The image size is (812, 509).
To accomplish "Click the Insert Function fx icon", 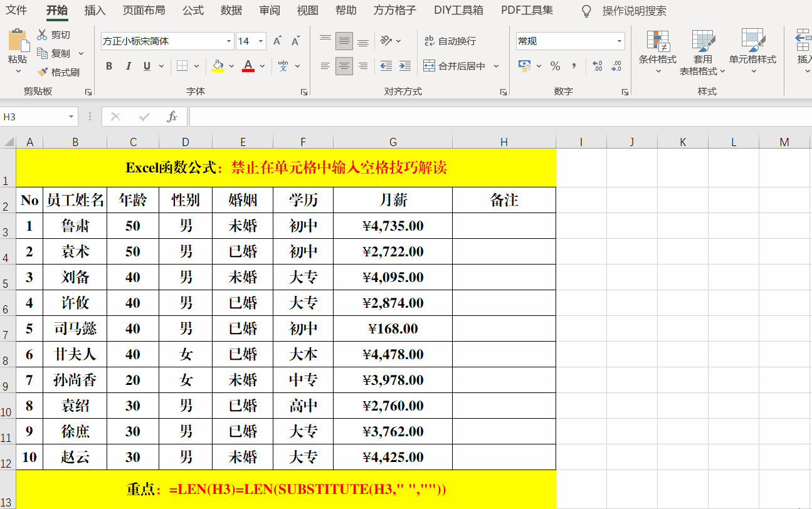I will click(172, 117).
